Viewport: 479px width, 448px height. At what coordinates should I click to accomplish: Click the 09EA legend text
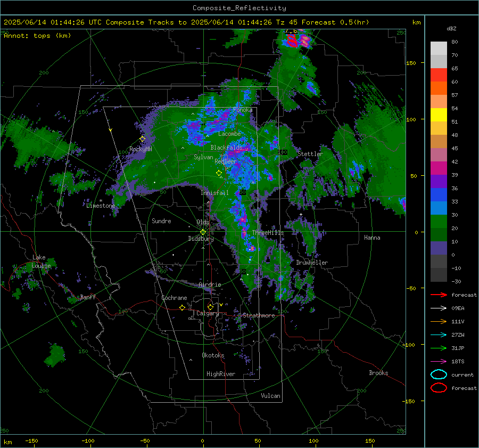point(458,308)
